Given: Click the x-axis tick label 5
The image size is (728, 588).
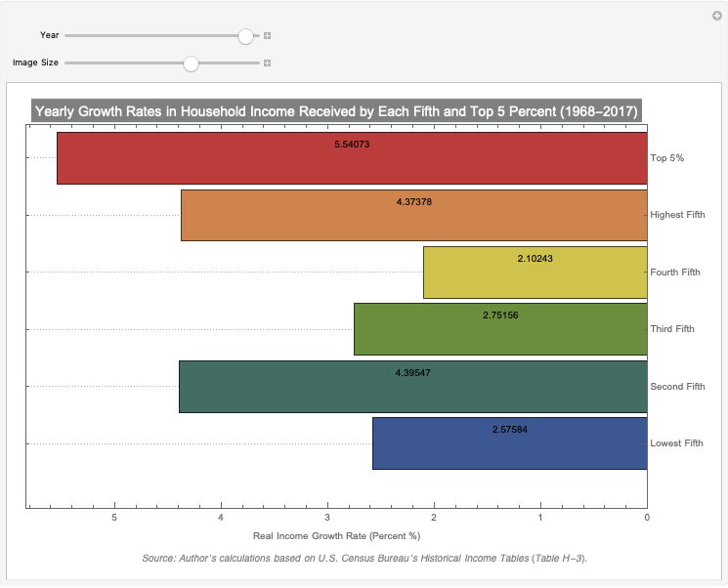Looking at the screenshot, I should (114, 518).
